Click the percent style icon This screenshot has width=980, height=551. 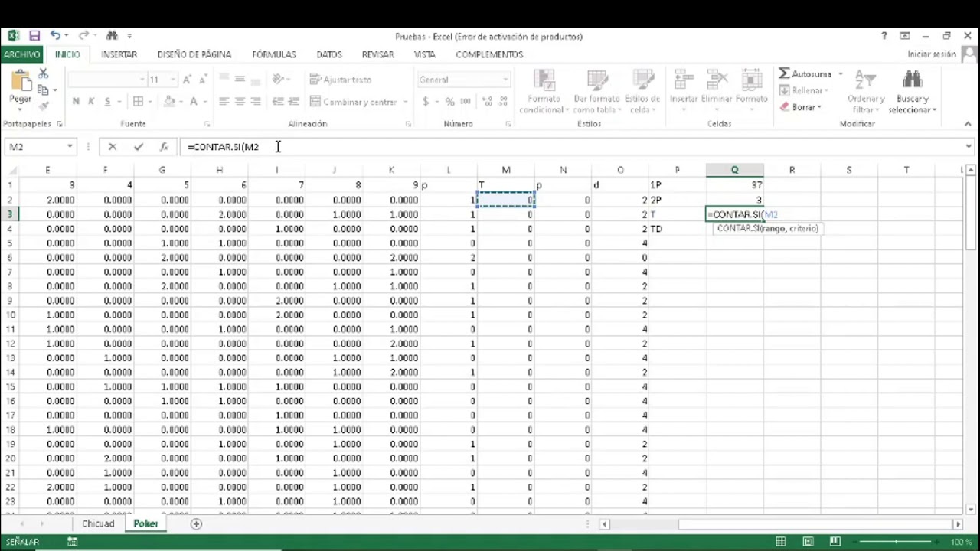[x=449, y=101]
